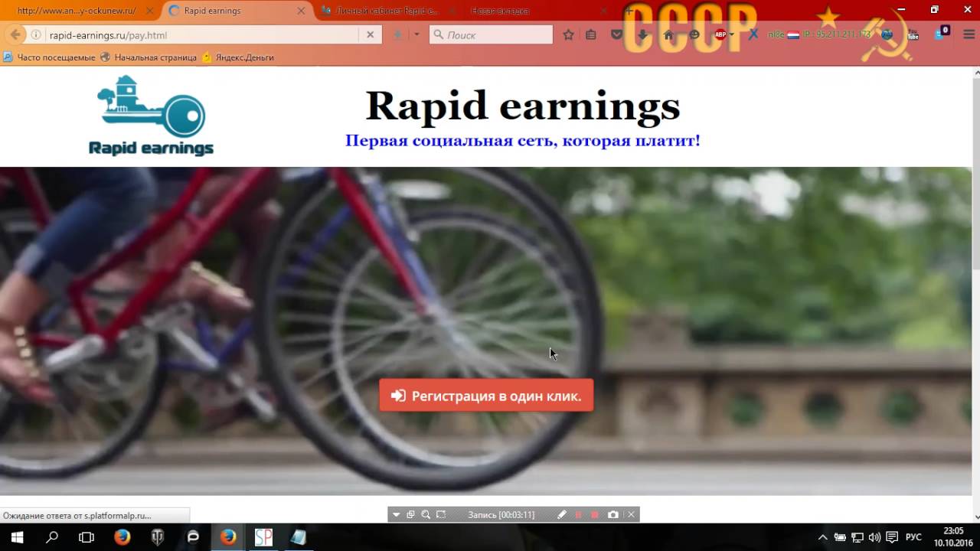Take a screenshot with recorder camera icon
980x551 pixels.
click(612, 515)
